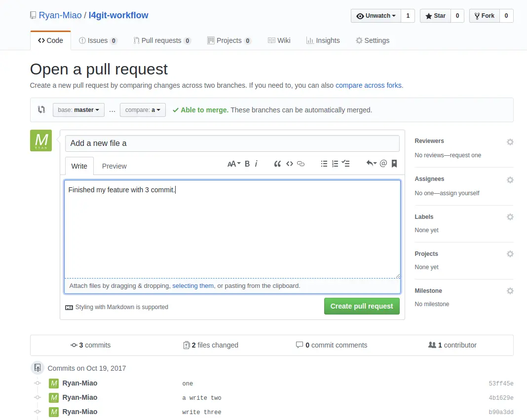Click the repository book icon
The width and height of the screenshot is (527, 420).
[x=33, y=15]
